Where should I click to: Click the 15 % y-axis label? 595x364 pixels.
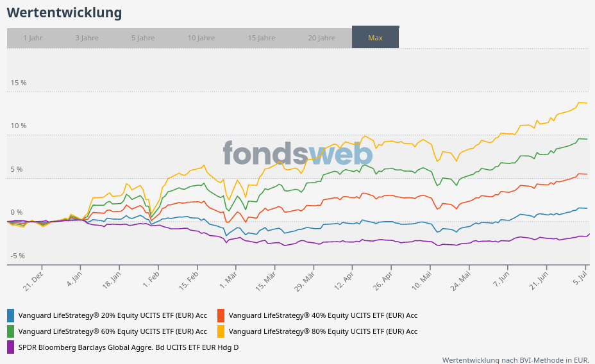pos(19,83)
